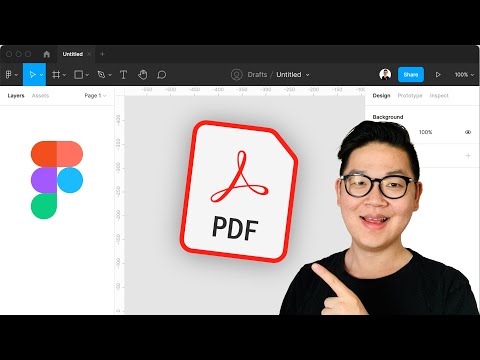The image size is (480, 360).
Task: Switch to the Assets tab
Action: (x=40, y=96)
